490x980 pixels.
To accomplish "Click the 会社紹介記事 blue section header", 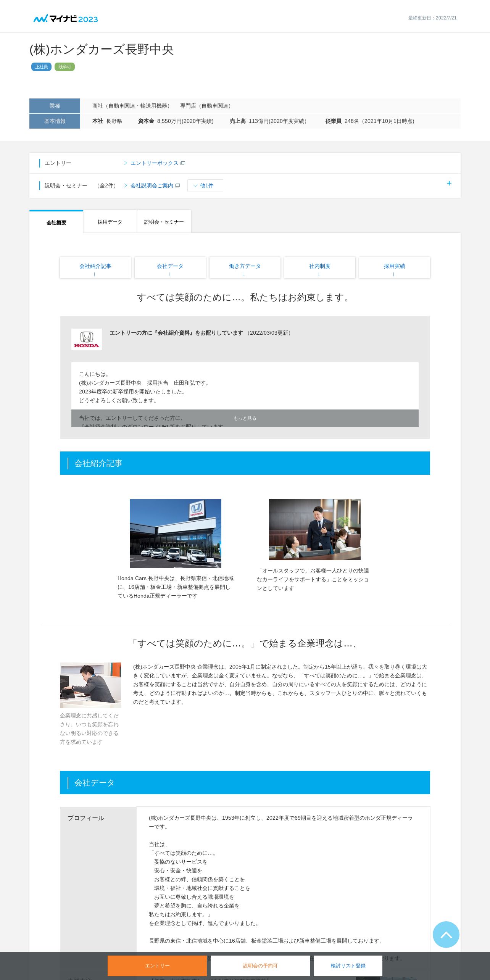I will pos(245,463).
